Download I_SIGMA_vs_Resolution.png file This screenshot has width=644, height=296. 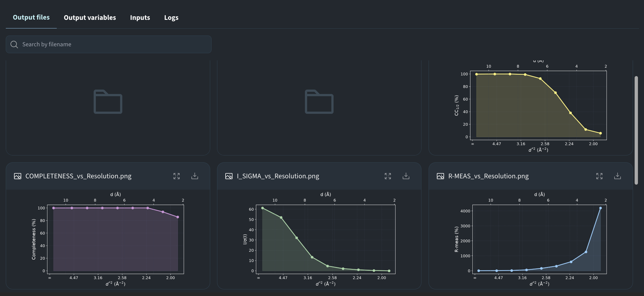(x=406, y=176)
